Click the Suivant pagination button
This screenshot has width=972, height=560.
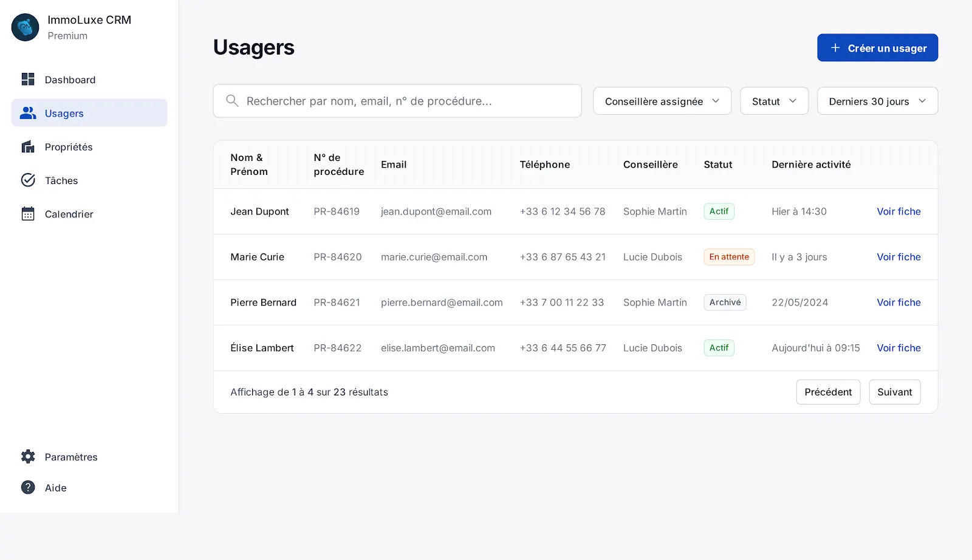coord(894,392)
